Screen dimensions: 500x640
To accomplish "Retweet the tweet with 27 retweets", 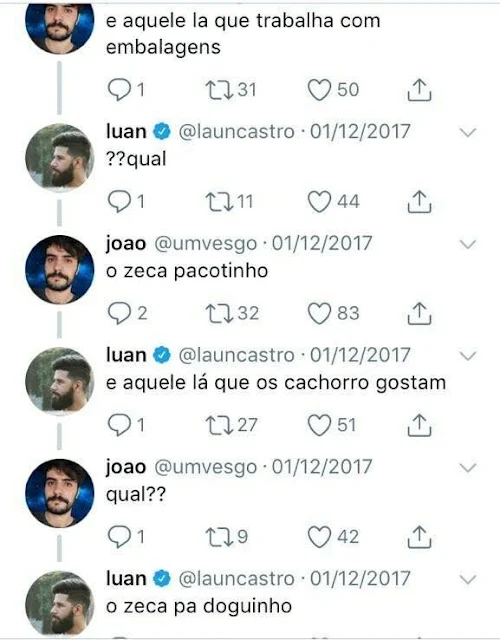I will [219, 425].
